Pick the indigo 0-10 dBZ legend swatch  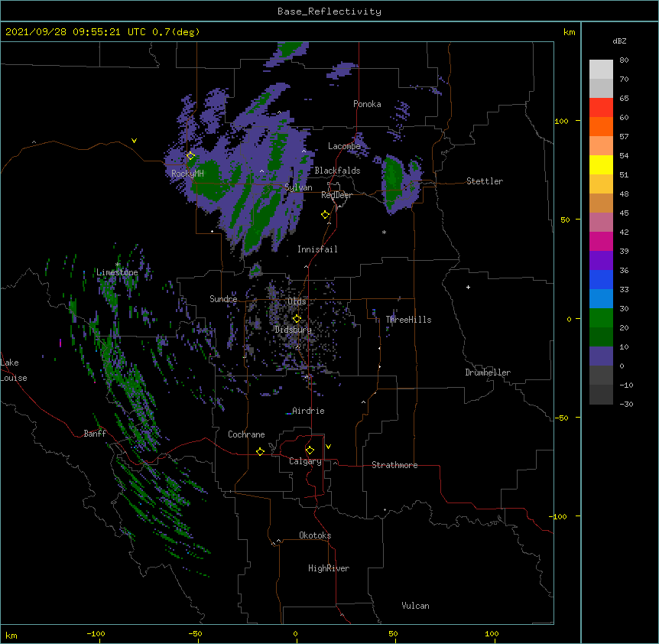coord(601,356)
